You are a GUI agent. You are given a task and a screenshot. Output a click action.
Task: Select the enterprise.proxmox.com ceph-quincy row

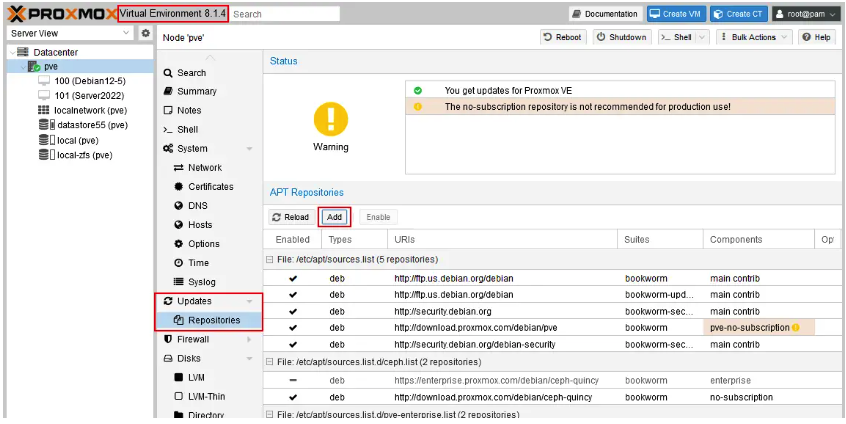[550, 380]
